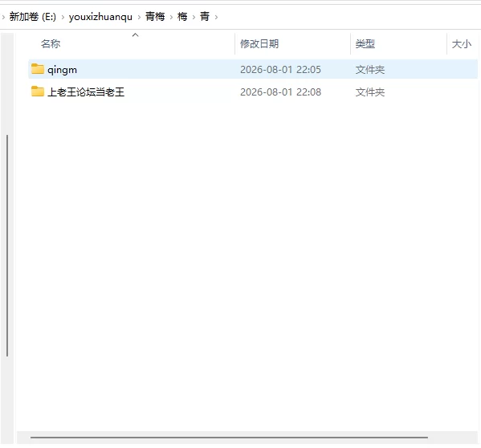Navigate to 青梅 folder in breadcrumb
481x448 pixels.
tap(155, 17)
